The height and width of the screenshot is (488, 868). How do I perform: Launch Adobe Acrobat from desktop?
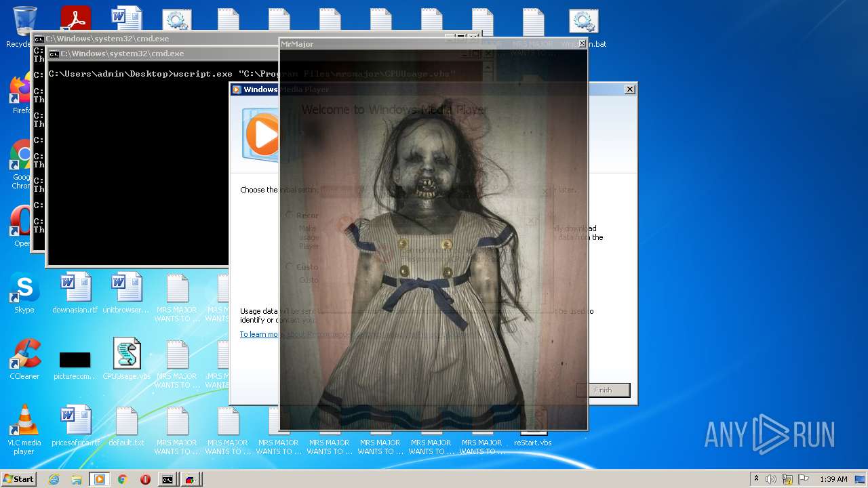point(75,18)
